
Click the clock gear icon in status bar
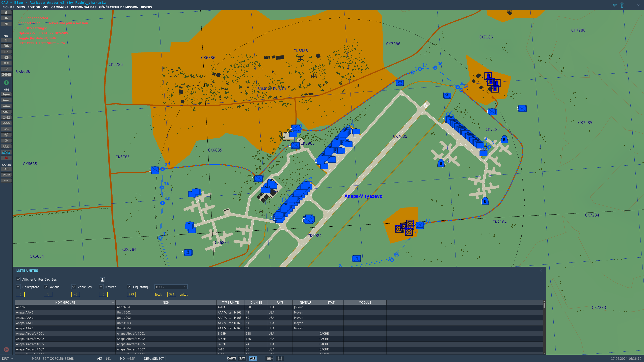coord(280,358)
